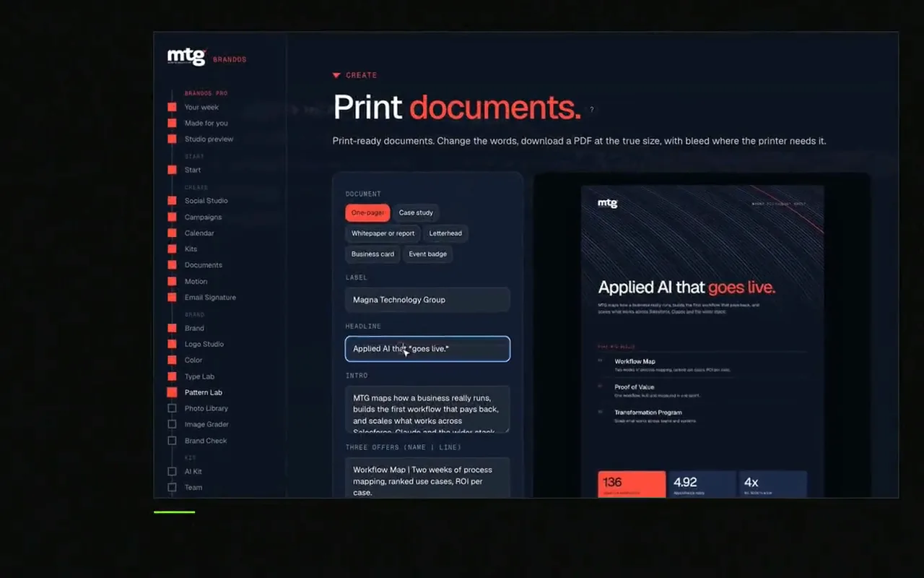Screen dimensions: 924x578
Task: Open the Calendar section
Action: (x=199, y=233)
